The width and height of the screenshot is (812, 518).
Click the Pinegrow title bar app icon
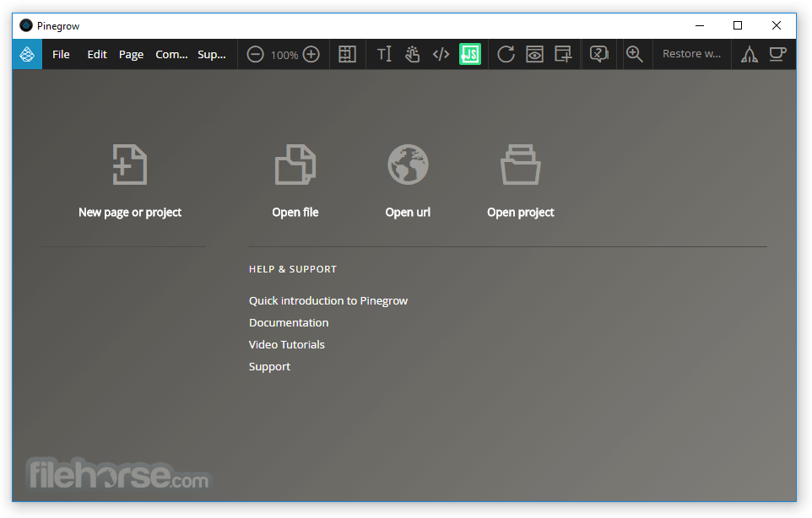[x=26, y=25]
